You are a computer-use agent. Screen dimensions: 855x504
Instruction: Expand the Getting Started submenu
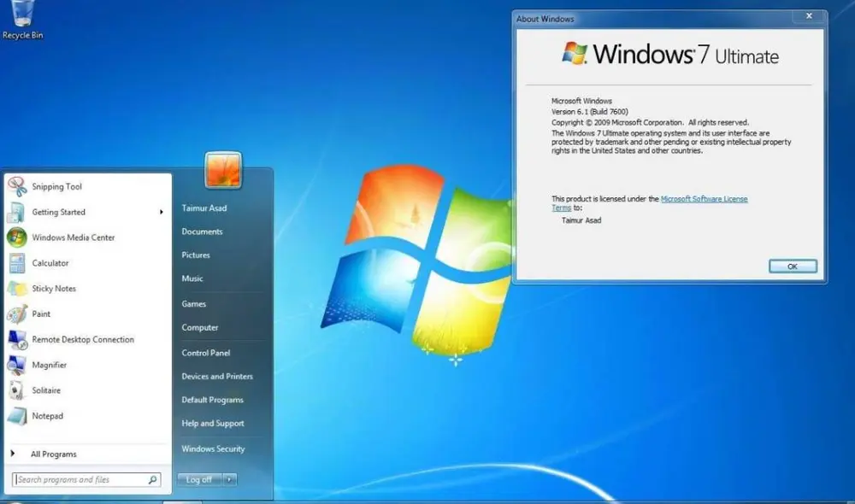click(60, 212)
